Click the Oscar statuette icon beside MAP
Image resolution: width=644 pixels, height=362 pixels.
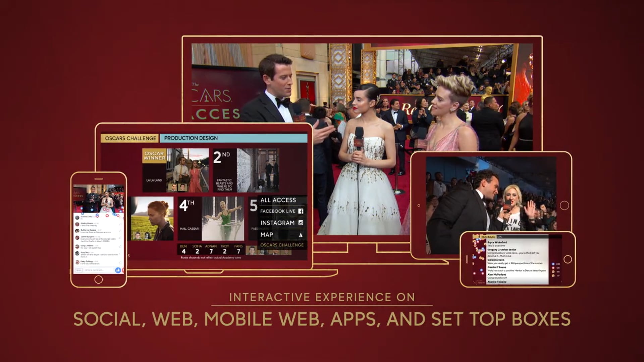pyautogui.click(x=301, y=235)
